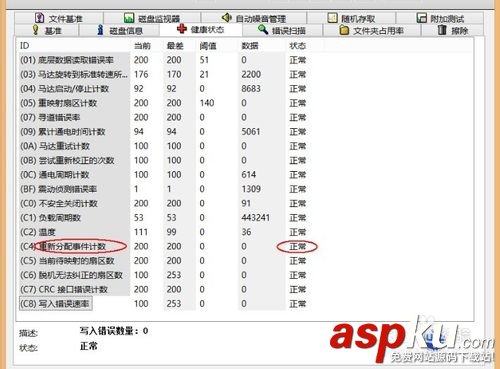Select the 健康状态 tab
This screenshot has height=369, width=500.
coord(201,30)
